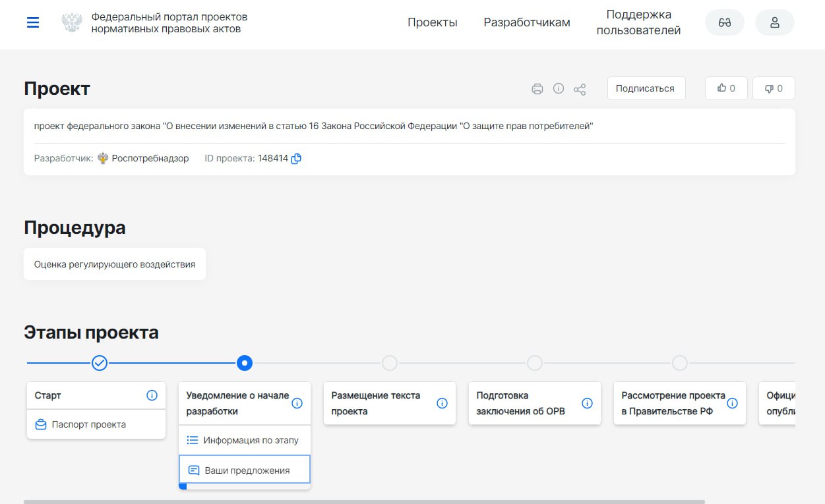The image size is (825, 504).
Task: Go to Поддержка пользователей section
Action: coord(638,22)
